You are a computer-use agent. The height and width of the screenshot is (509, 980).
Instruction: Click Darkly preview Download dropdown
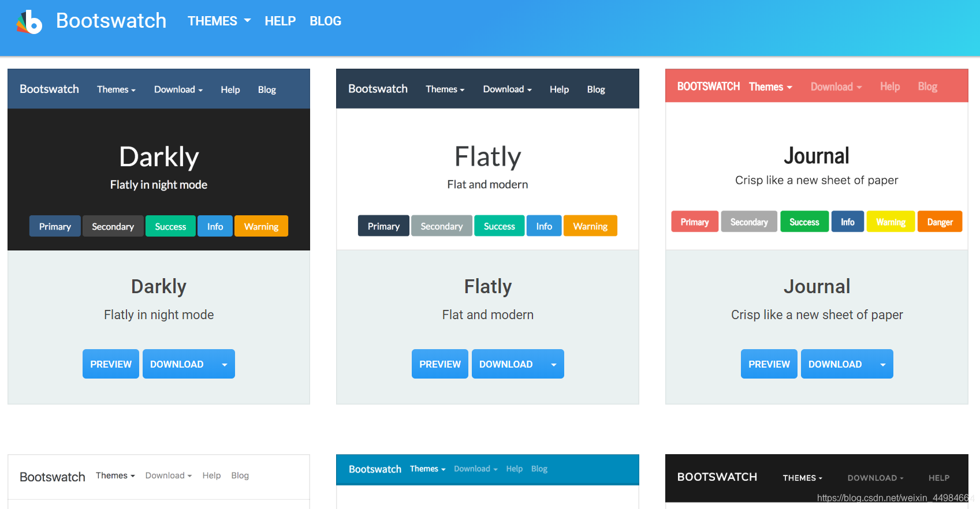[x=178, y=89]
